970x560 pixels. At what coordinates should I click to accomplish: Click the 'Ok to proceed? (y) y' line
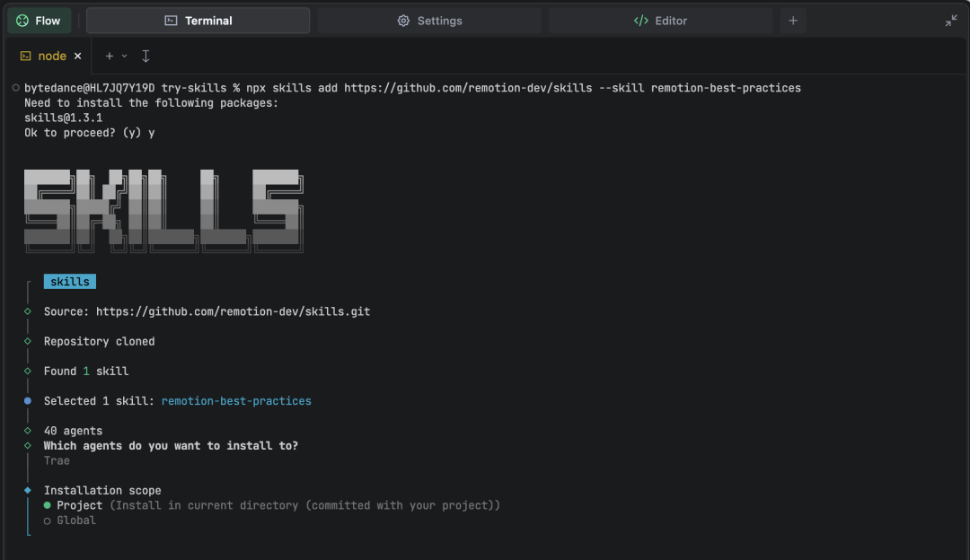(89, 133)
